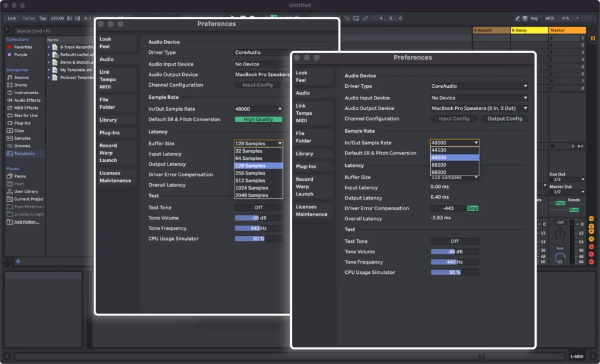Toggle Test Tone Off in back Preferences
Image resolution: width=600 pixels, height=364 pixels.
click(258, 208)
